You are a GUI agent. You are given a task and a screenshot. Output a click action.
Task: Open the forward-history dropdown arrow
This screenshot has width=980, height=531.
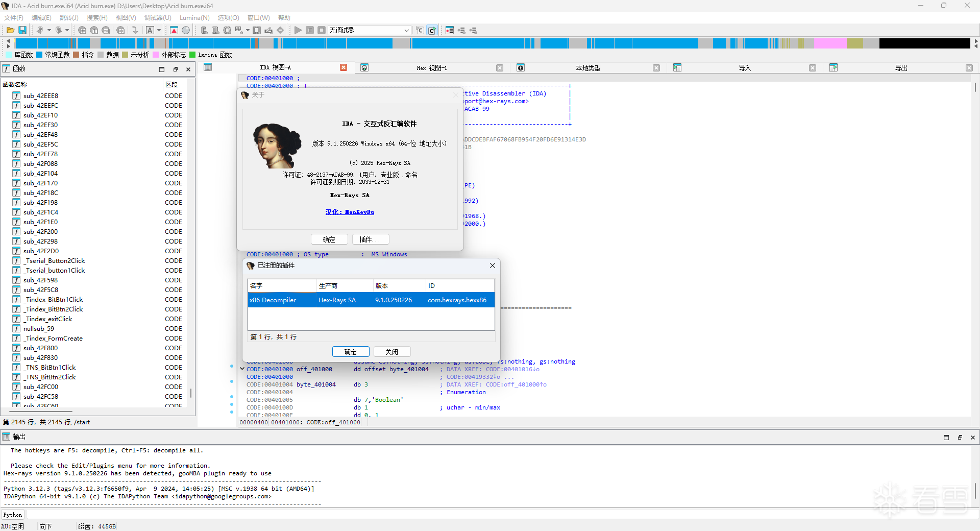[67, 31]
